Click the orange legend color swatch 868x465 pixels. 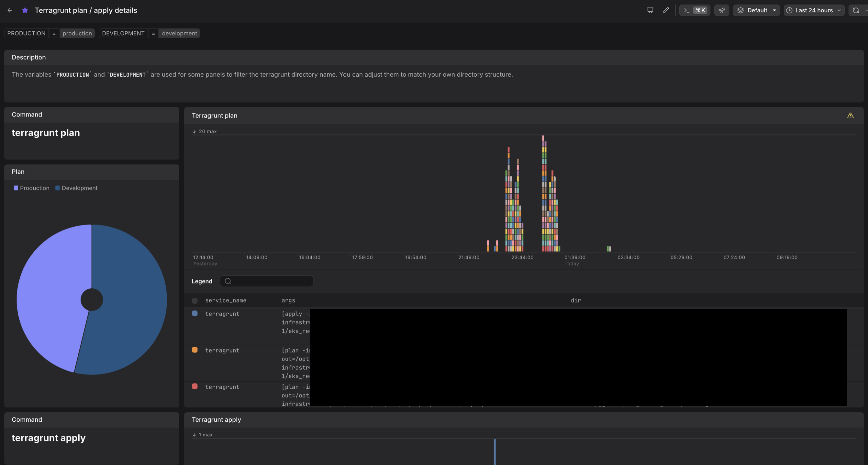195,350
